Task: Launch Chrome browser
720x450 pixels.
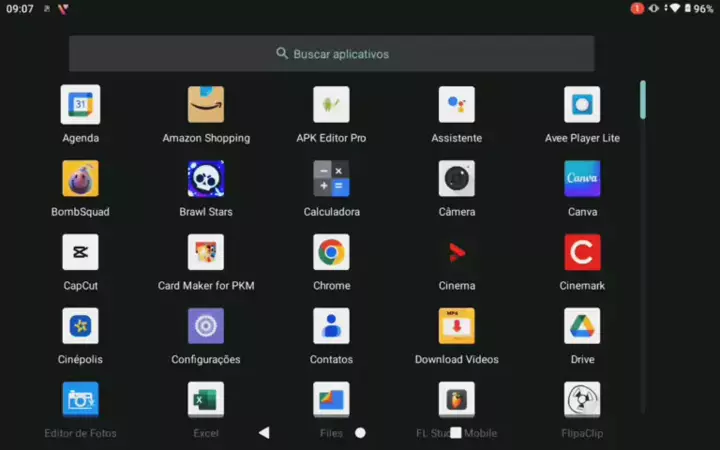Action: [x=331, y=253]
